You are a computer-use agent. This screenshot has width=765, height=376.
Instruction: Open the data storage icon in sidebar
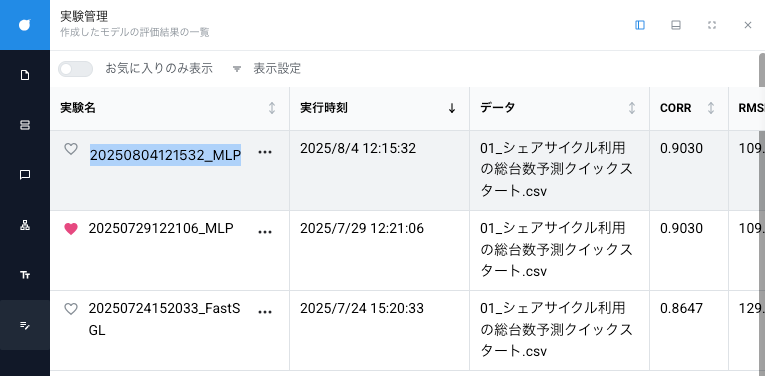point(24,125)
